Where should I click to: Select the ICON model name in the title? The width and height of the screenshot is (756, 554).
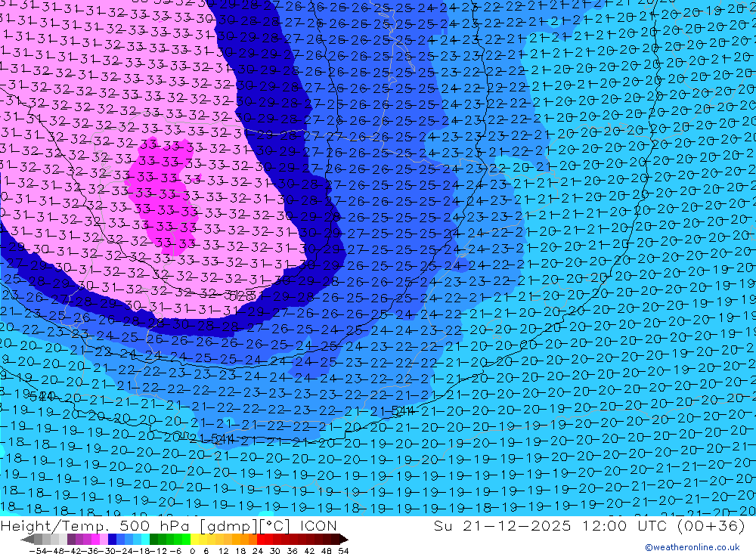319,525
